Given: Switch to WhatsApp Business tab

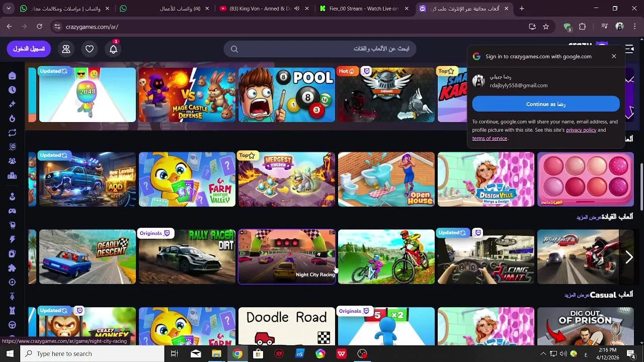Looking at the screenshot, I should [x=164, y=9].
